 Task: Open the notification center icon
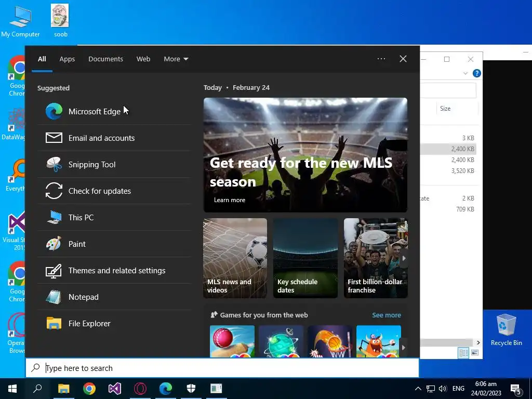(x=516, y=390)
